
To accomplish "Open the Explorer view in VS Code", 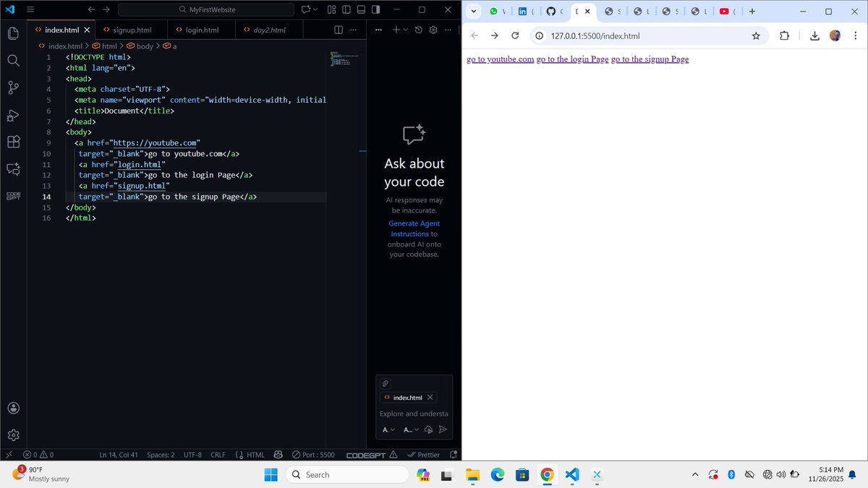I will [x=13, y=33].
